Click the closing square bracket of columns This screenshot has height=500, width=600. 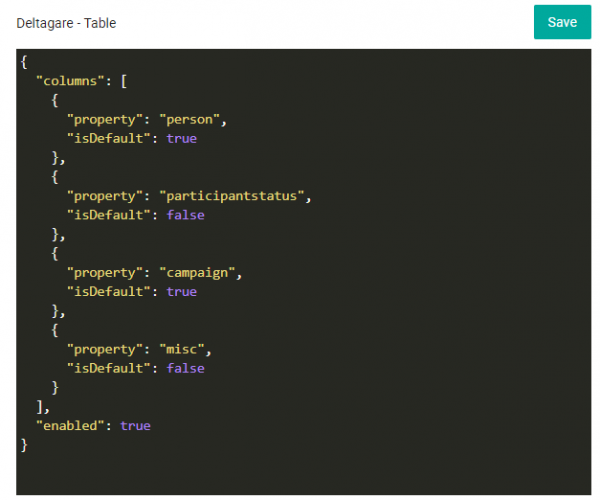pyautogui.click(x=39, y=407)
